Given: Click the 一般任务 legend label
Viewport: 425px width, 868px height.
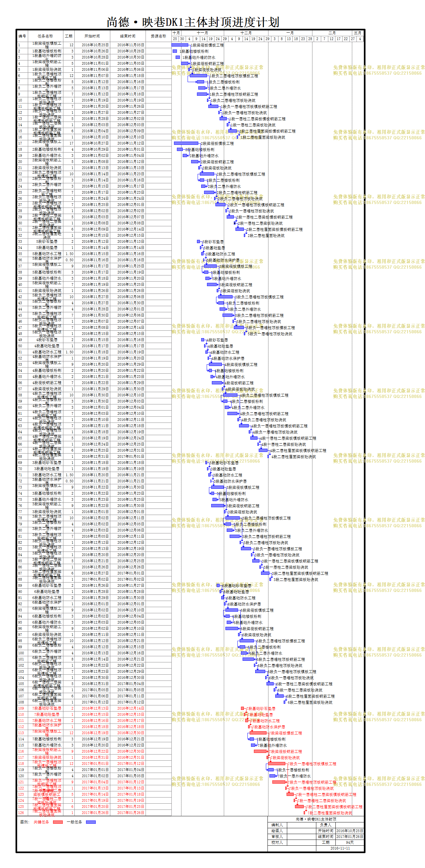Looking at the screenshot, I should tap(74, 822).
